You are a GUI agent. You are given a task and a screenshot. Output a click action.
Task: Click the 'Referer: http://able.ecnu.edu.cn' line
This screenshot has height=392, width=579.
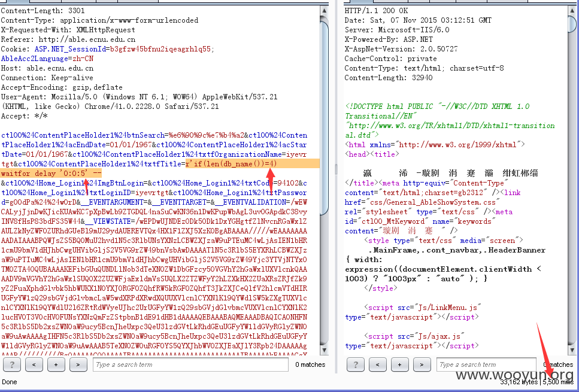[68, 39]
